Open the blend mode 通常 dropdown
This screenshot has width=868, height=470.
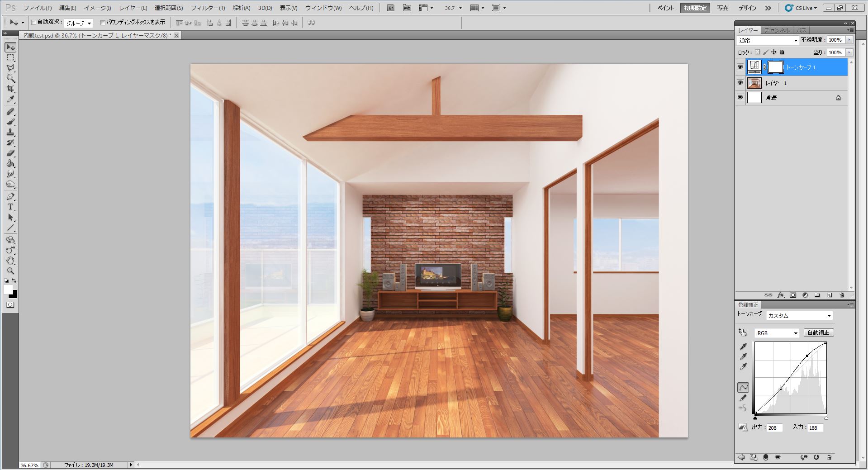(768, 40)
